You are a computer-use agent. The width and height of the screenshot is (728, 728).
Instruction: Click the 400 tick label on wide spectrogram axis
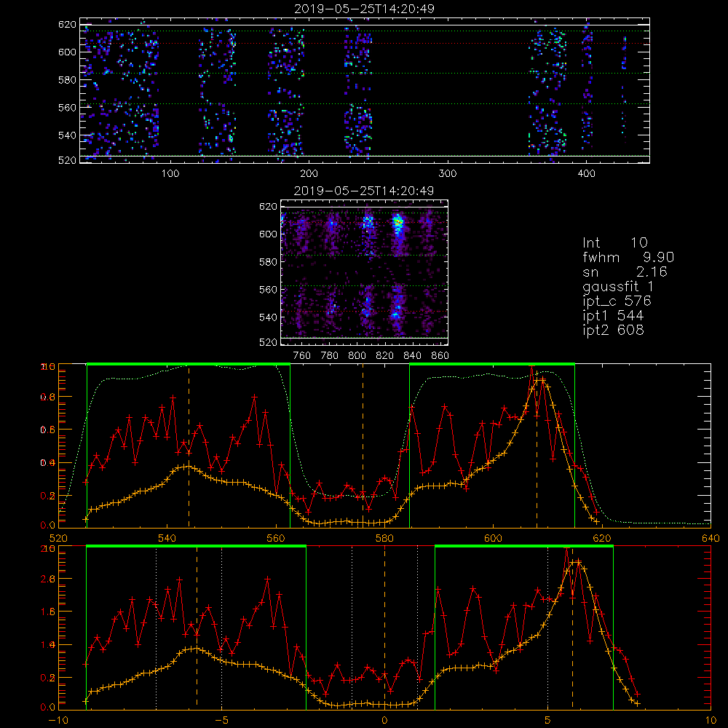[x=586, y=174]
